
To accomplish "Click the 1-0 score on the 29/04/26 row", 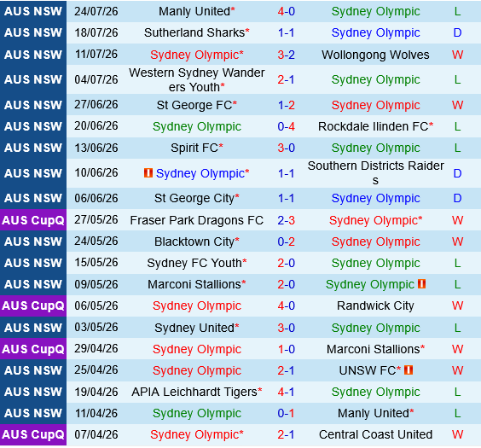I will (287, 349).
